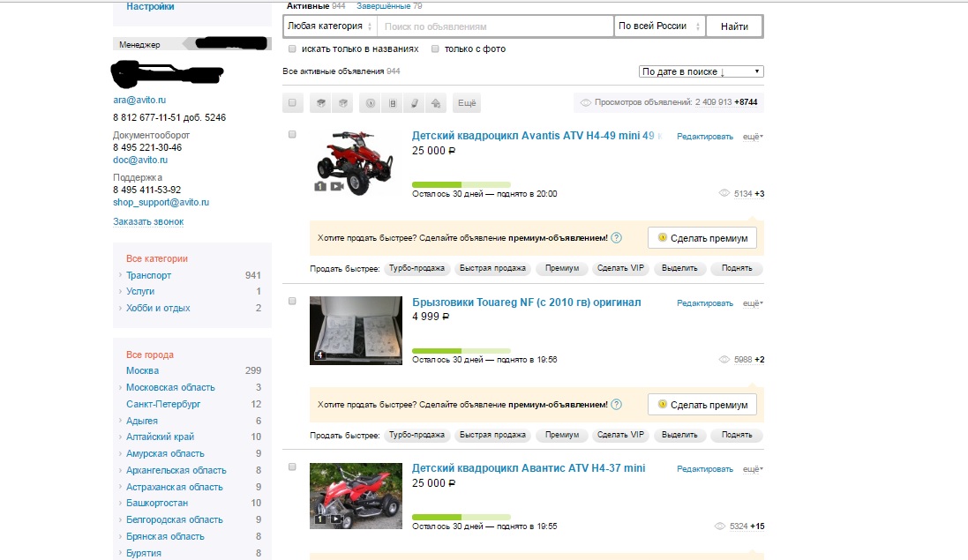968x560 pixels.
Task: Filter by Хобби и отдых category
Action: tap(158, 308)
